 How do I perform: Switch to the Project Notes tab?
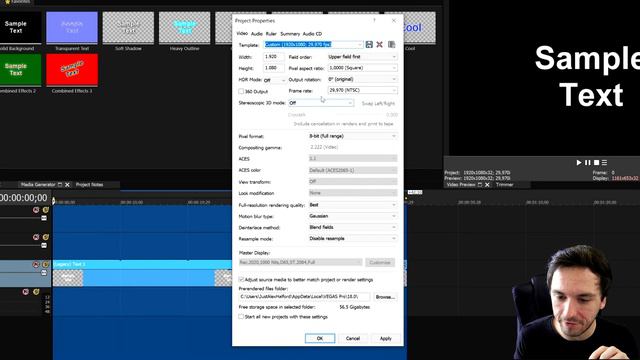89,185
